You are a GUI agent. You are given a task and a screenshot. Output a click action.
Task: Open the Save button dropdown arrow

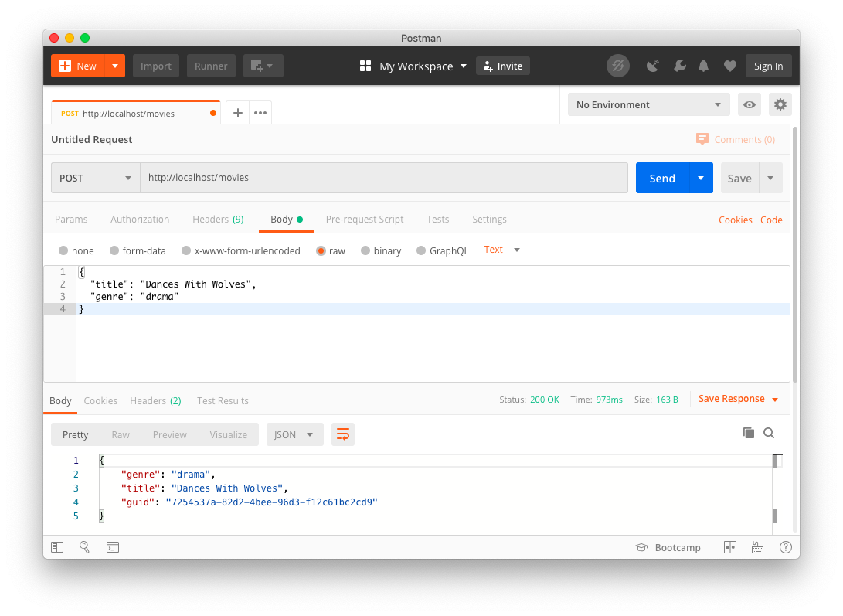tap(770, 178)
